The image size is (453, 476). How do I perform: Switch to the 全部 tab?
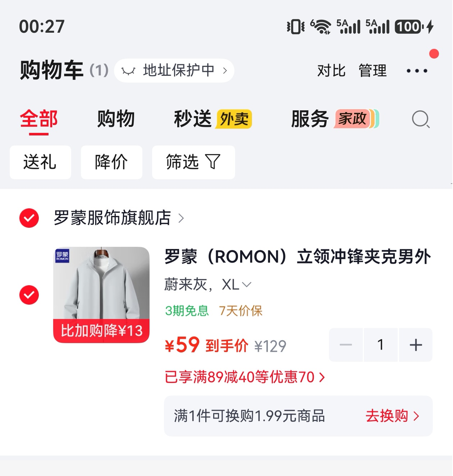39,119
